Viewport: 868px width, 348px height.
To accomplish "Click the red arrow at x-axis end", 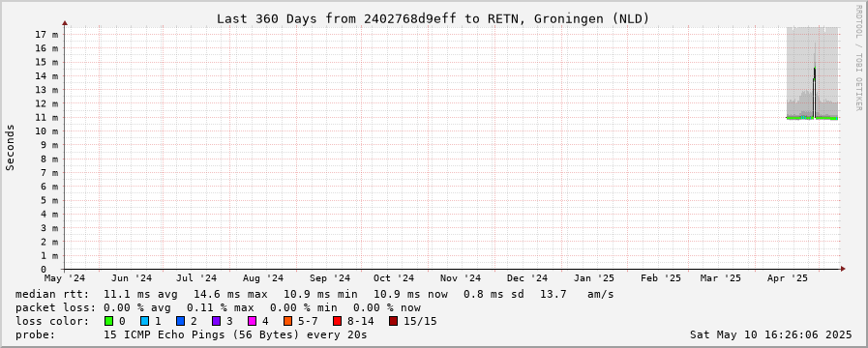I will 844,269.
